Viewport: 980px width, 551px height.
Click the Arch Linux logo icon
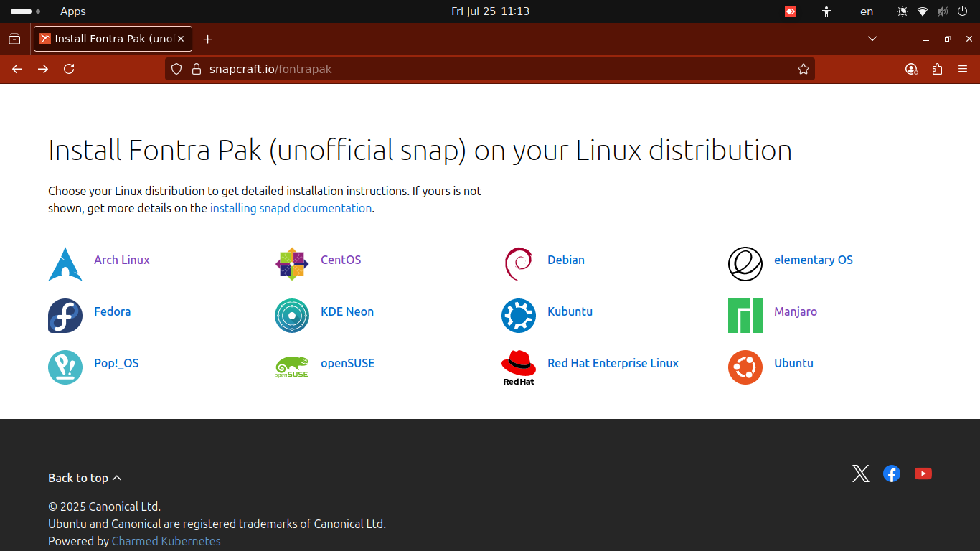tap(65, 264)
